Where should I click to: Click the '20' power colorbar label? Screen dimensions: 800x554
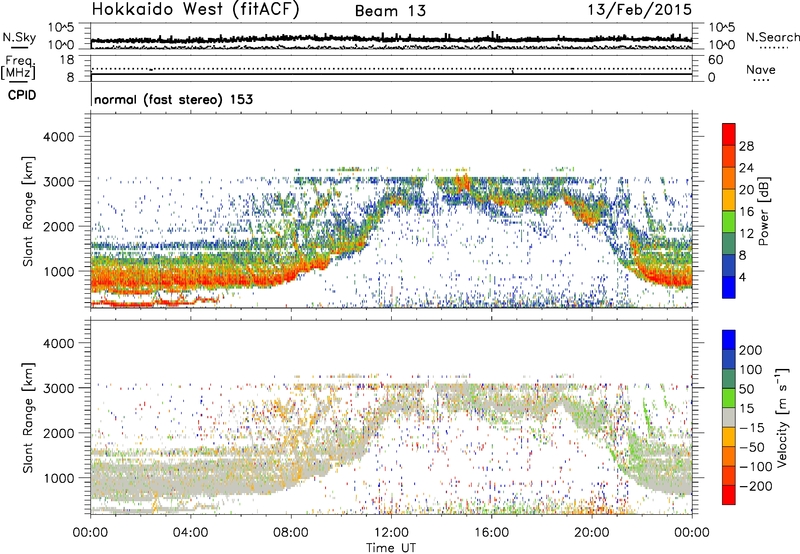click(x=746, y=190)
